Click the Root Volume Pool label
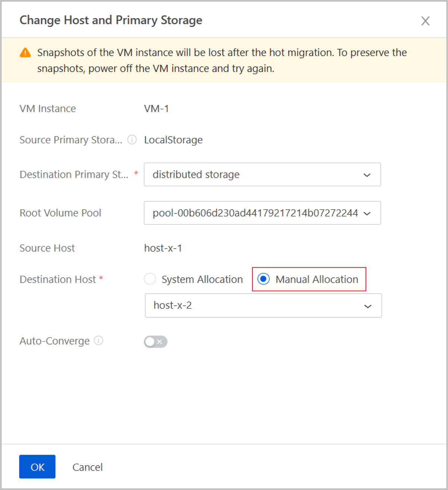 60,213
